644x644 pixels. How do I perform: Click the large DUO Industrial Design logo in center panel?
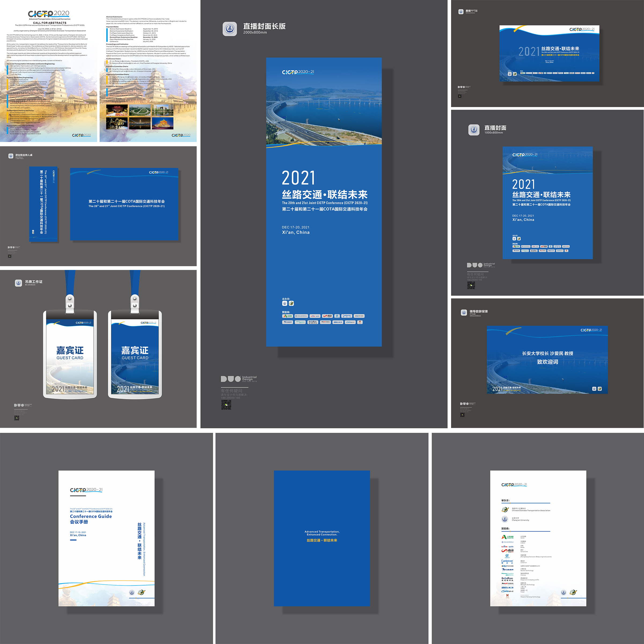238,379
